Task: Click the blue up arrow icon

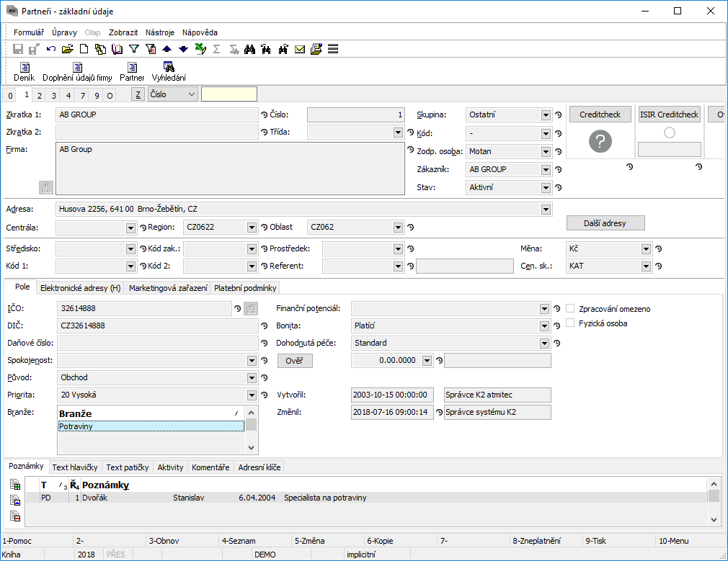Action: coord(167,49)
